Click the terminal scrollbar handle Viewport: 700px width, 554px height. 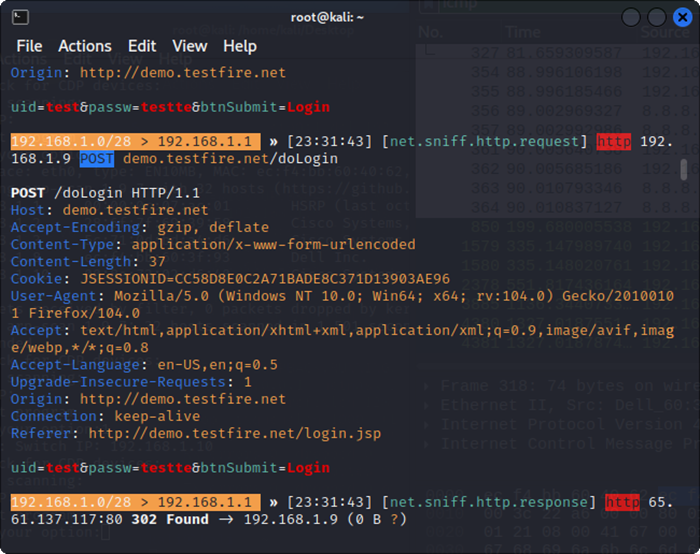pyautogui.click(x=683, y=170)
